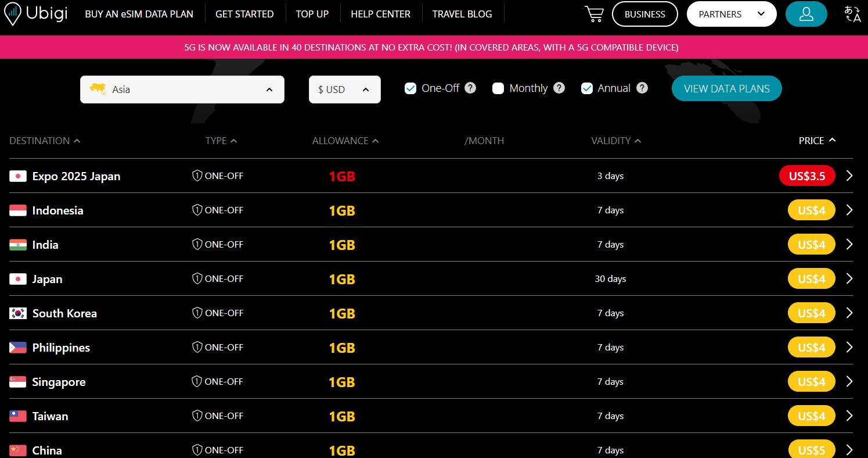
Task: Click the Monthly help question mark
Action: click(559, 88)
